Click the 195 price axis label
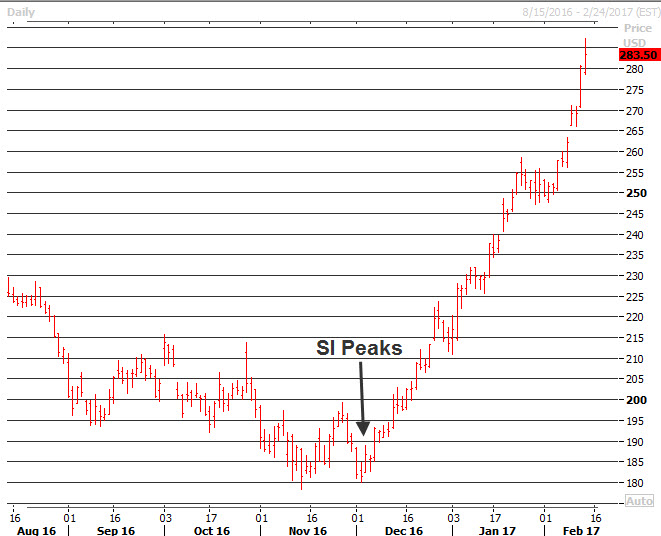The height and width of the screenshot is (536, 661). point(634,421)
